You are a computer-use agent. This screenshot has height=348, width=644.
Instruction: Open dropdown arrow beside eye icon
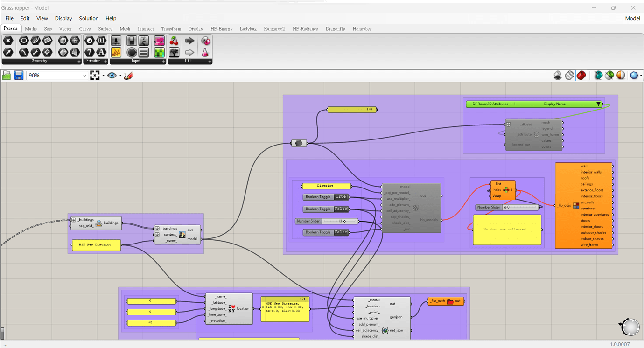tap(120, 76)
